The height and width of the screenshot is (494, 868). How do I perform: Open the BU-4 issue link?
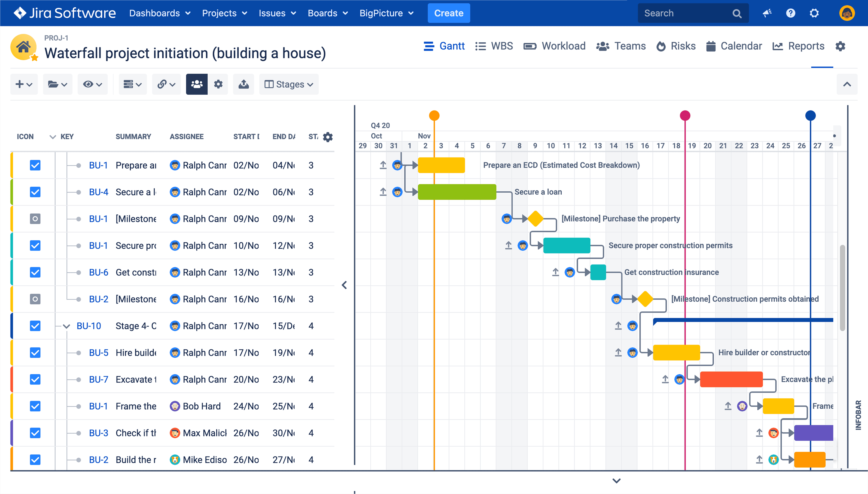(x=98, y=192)
